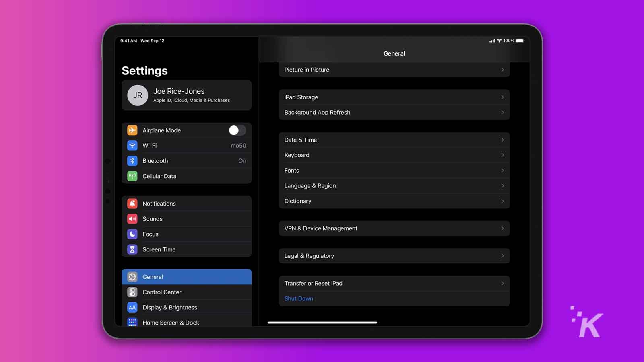
Task: Open iPad Storage via its chevron
Action: click(x=502, y=97)
